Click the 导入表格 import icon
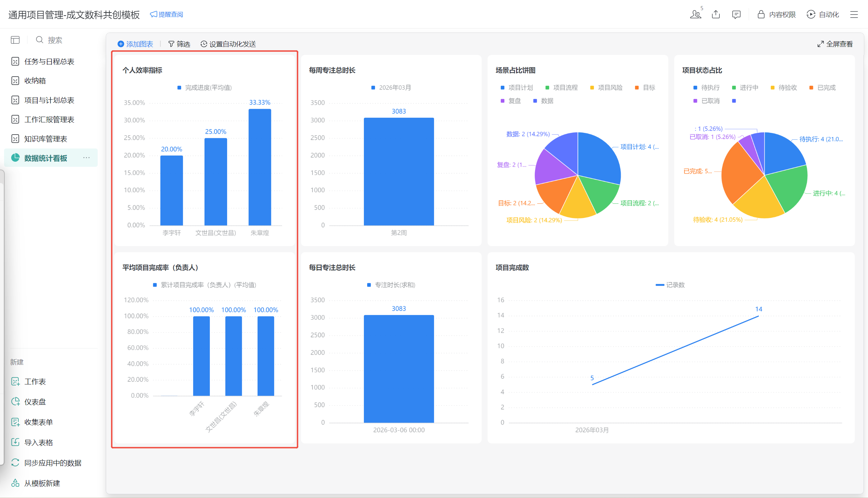Image resolution: width=868 pixels, height=498 pixels. click(15, 442)
